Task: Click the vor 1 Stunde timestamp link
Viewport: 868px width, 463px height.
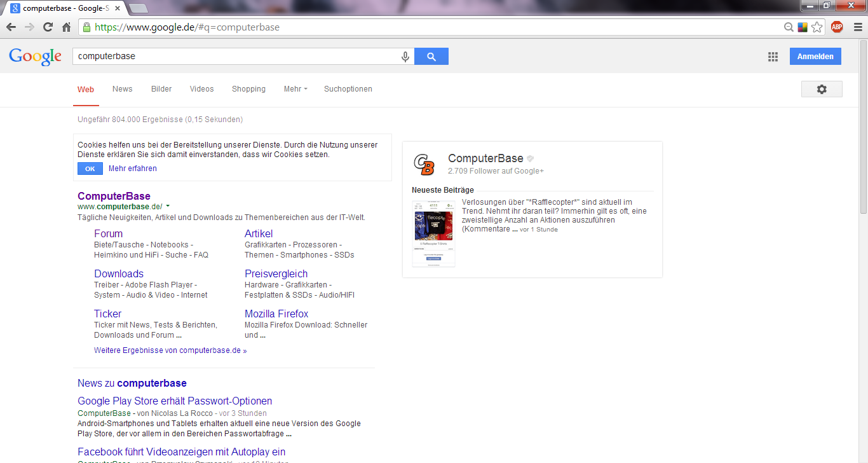Action: click(x=539, y=230)
